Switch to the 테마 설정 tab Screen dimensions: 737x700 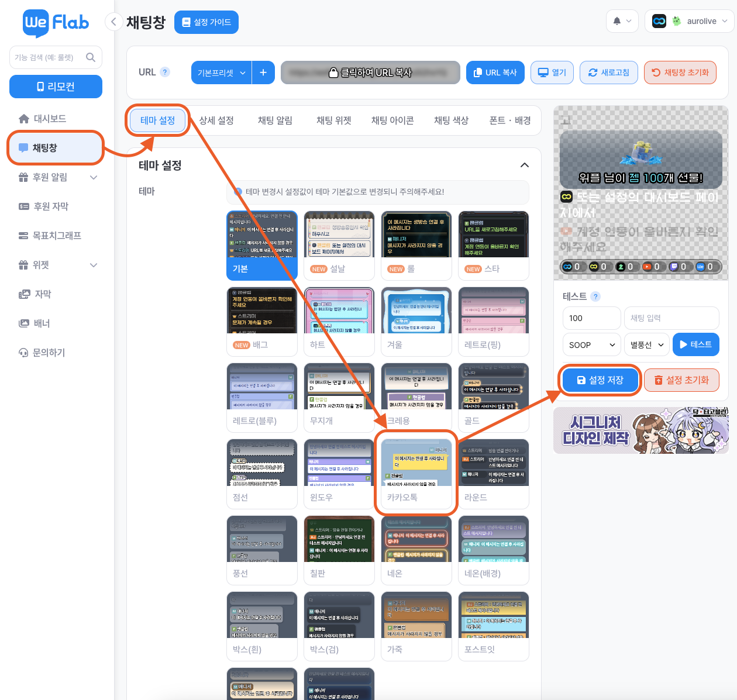click(x=157, y=120)
